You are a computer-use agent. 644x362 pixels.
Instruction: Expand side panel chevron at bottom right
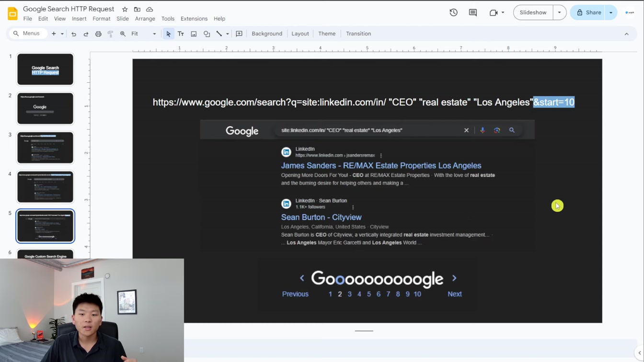coord(639,353)
